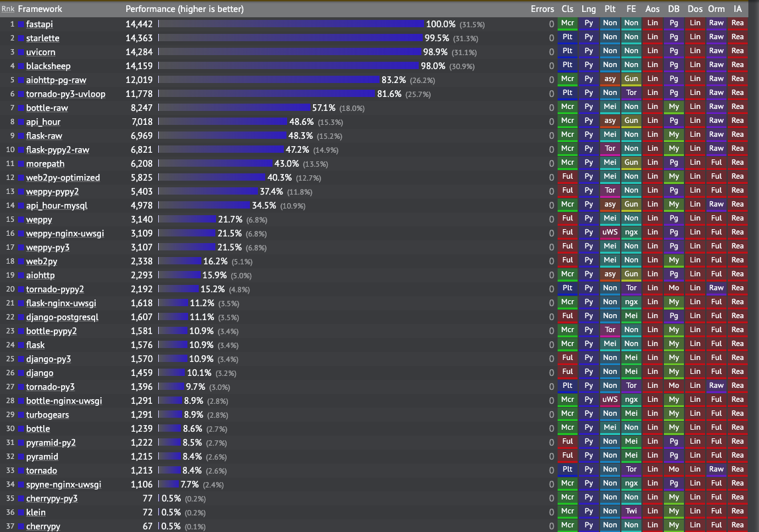
Task: Open the starlette framework link
Action: (43, 39)
